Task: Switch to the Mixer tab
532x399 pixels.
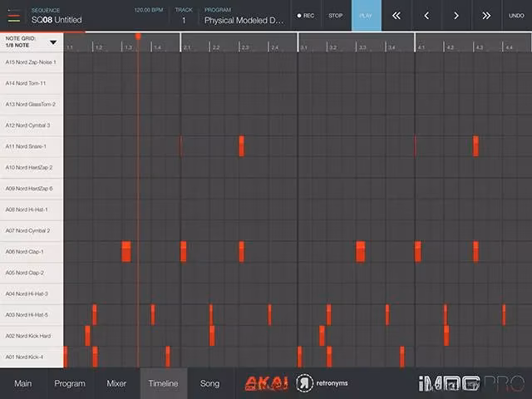Action: point(116,383)
